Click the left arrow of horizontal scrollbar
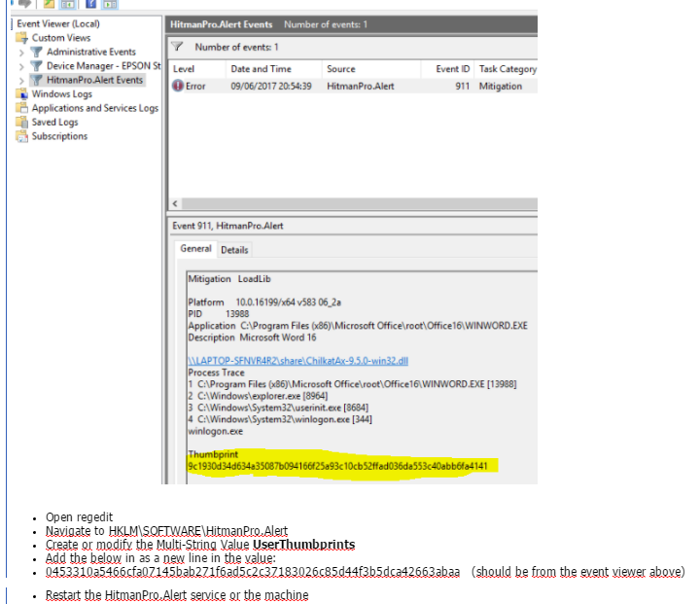 (x=175, y=203)
